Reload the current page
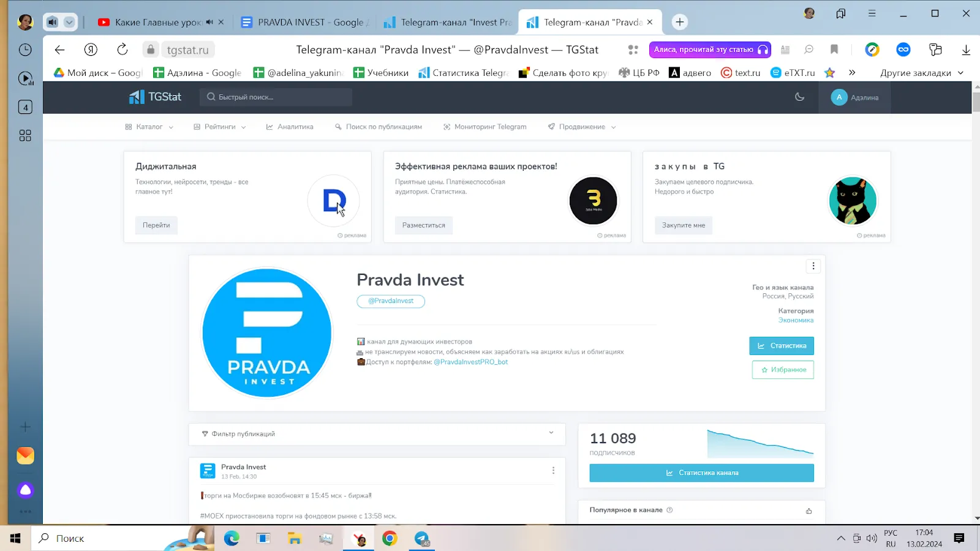 123,50
